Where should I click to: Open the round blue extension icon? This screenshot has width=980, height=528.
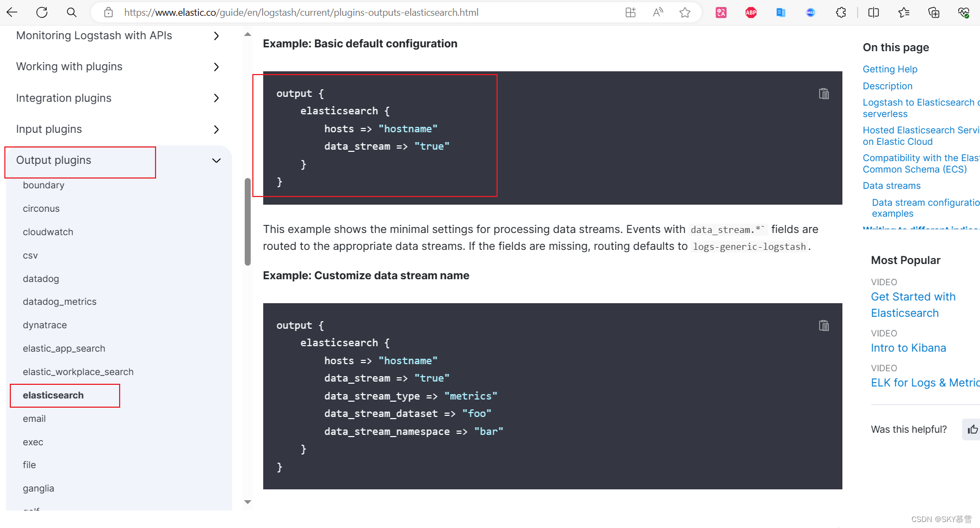(x=811, y=12)
